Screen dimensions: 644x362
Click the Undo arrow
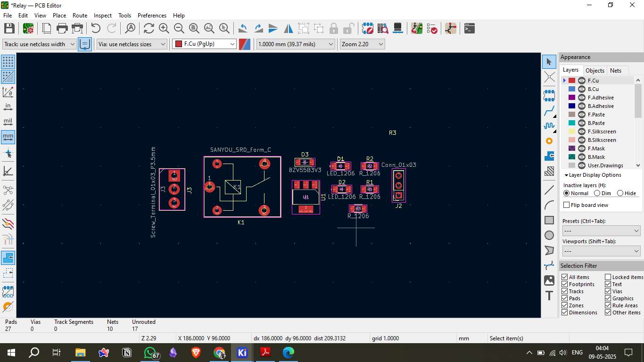(96, 28)
